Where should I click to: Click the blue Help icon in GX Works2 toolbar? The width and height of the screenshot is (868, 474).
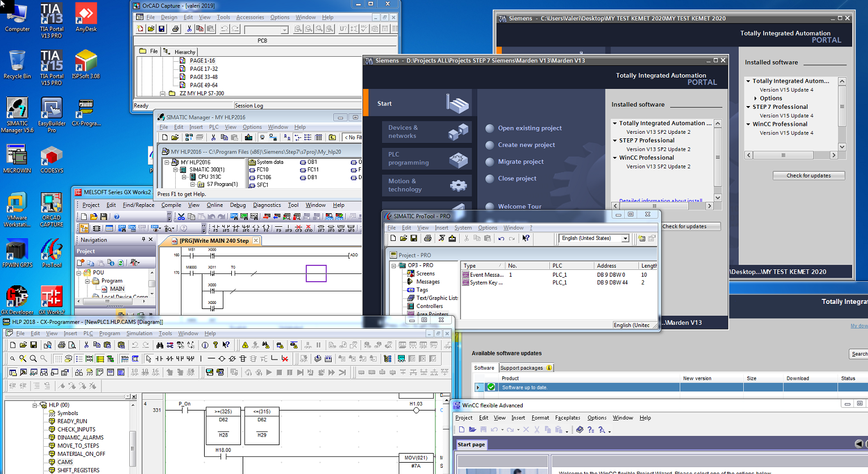117,217
